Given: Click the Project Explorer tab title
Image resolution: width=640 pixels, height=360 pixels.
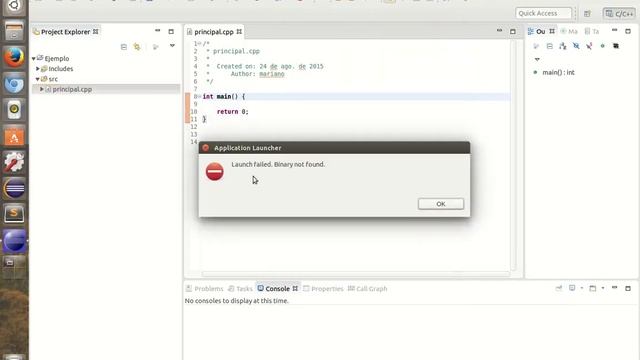Looking at the screenshot, I should point(65,31).
